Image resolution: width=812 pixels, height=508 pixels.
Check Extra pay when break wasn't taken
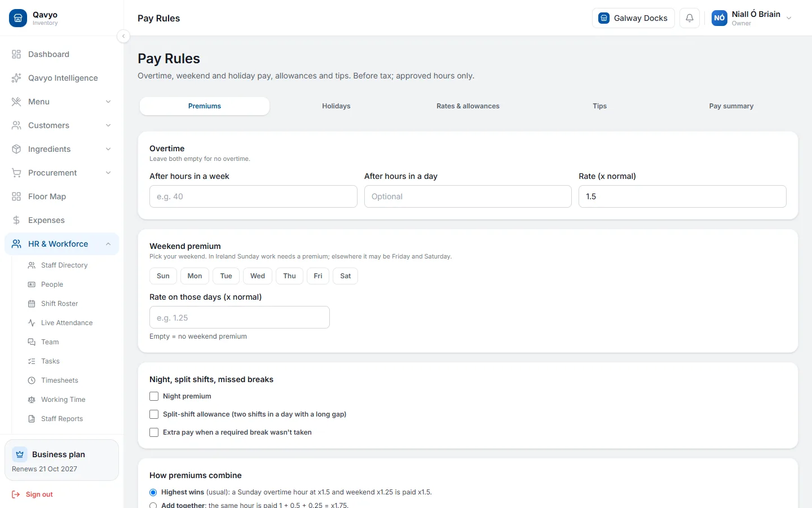[x=154, y=432]
